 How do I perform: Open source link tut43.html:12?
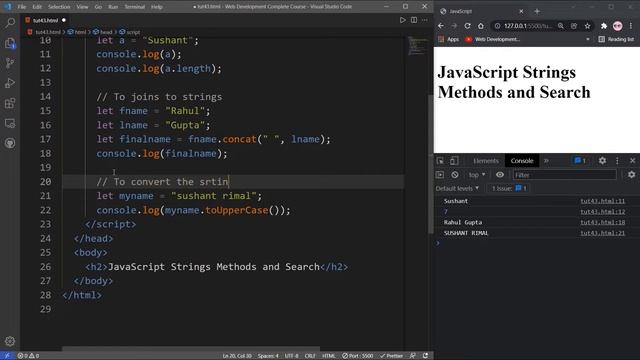[x=602, y=211]
